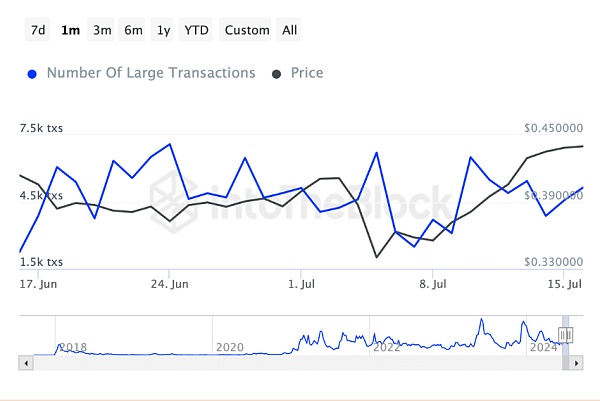Click 2022 in the navigator timeline
This screenshot has height=401, width=600.
386,347
